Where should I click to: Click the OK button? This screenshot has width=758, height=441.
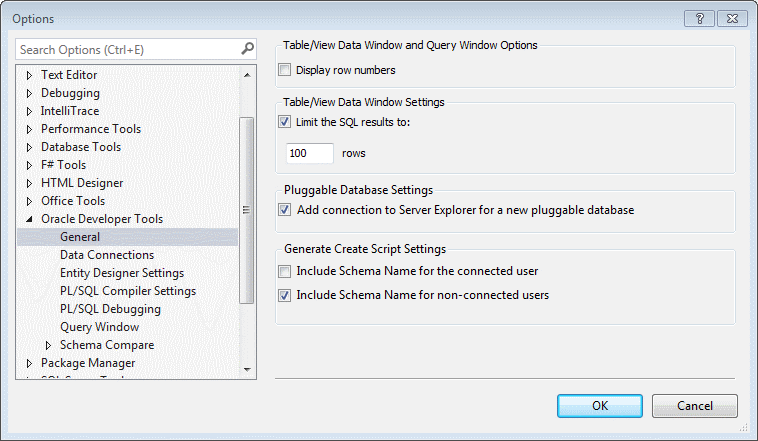[x=599, y=406]
